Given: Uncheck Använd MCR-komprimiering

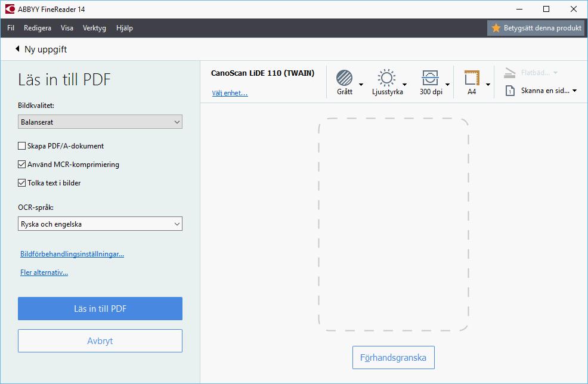Looking at the screenshot, I should coord(21,164).
